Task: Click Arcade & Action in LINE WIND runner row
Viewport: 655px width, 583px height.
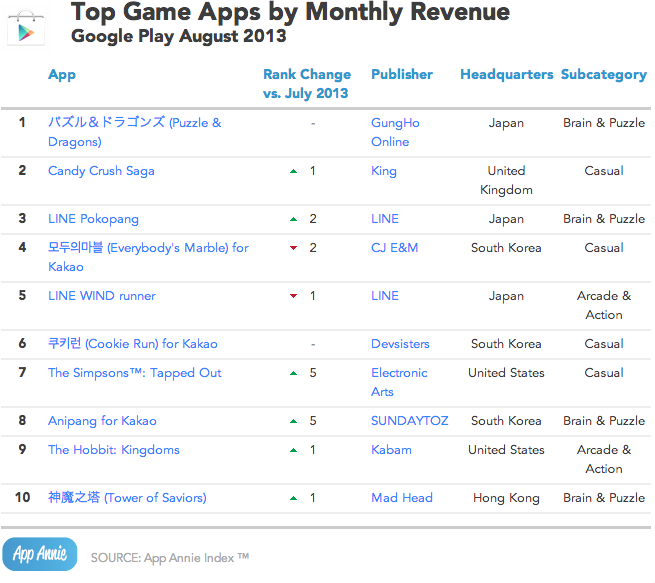Action: coord(604,305)
